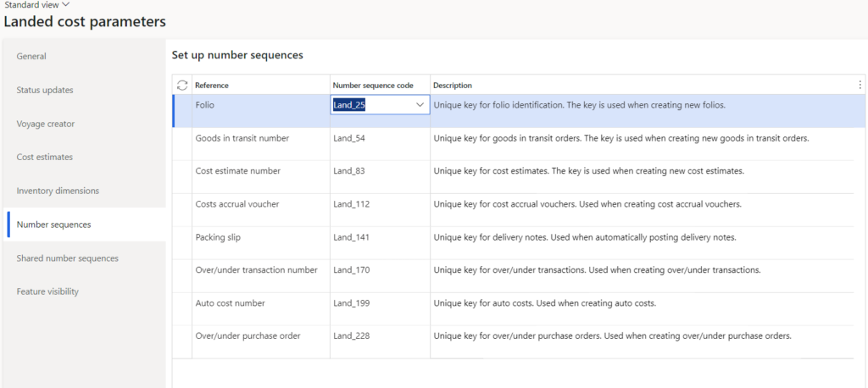Click the Folio number sequence code field
Screen dimensions: 868x388
point(371,105)
